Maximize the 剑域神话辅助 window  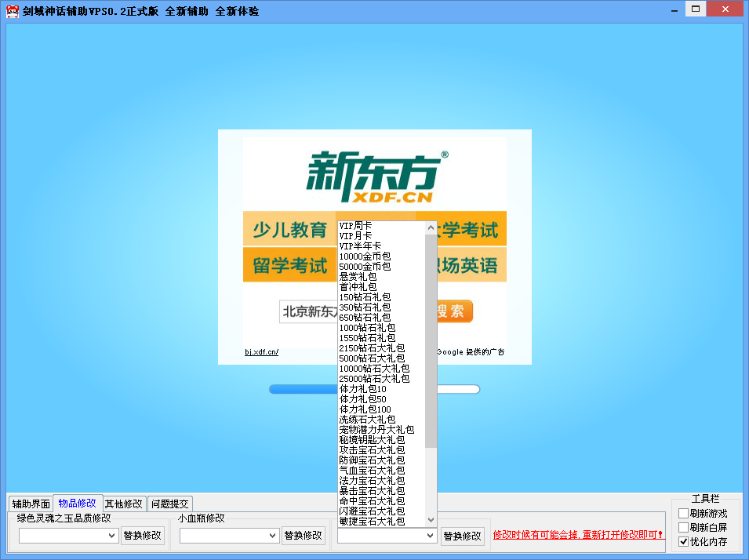[696, 9]
